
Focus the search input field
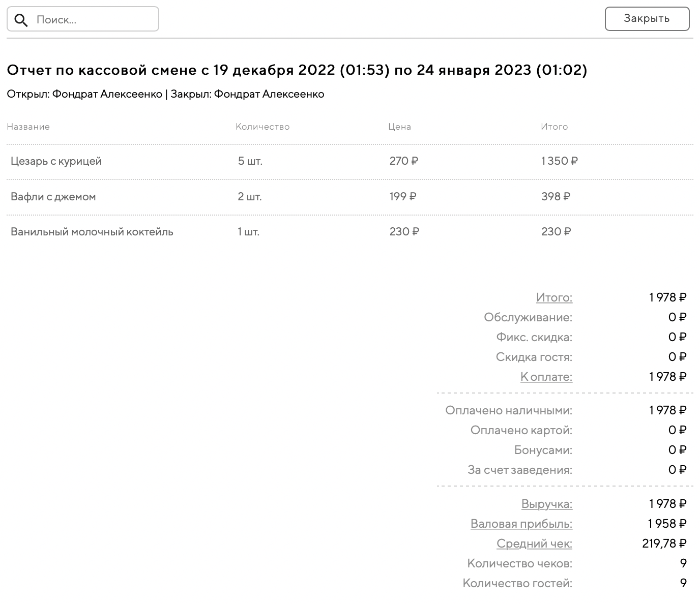(94, 20)
